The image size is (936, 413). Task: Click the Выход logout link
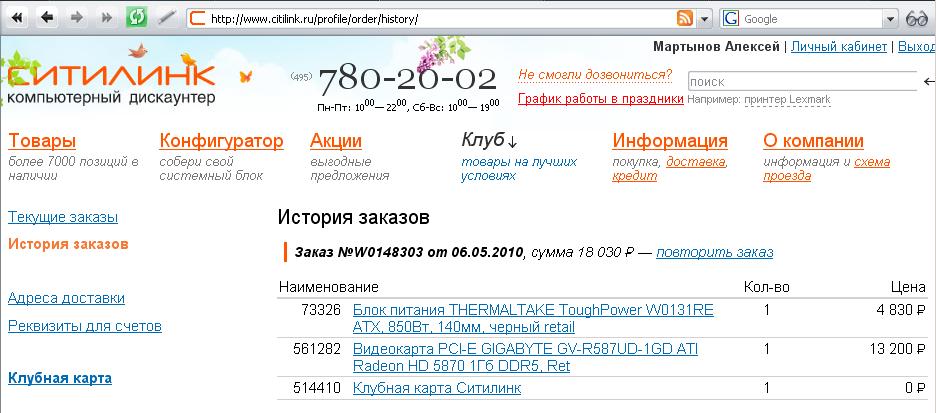coord(916,47)
